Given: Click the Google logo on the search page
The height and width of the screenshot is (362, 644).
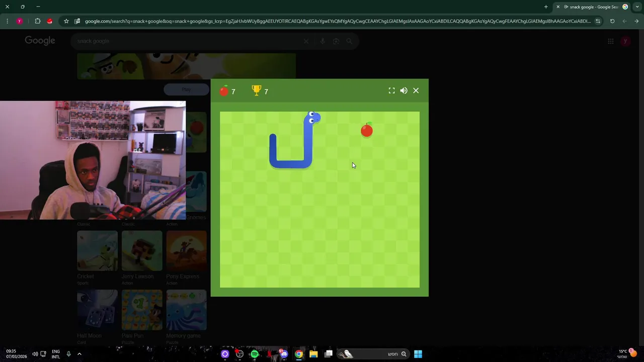Looking at the screenshot, I should point(40,41).
